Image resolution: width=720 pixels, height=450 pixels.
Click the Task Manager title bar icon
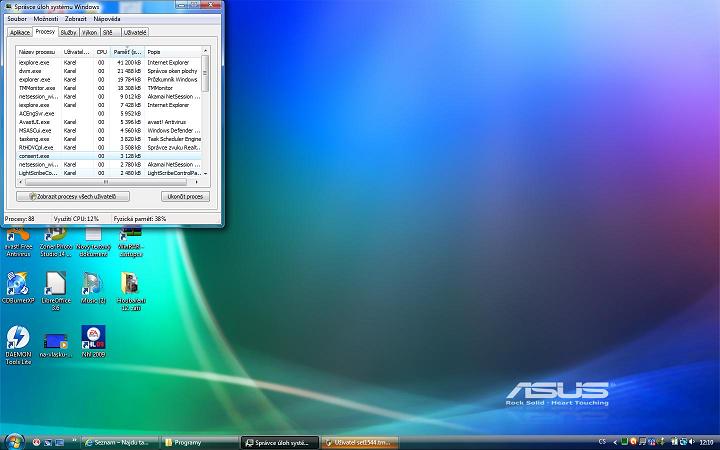(8, 6)
